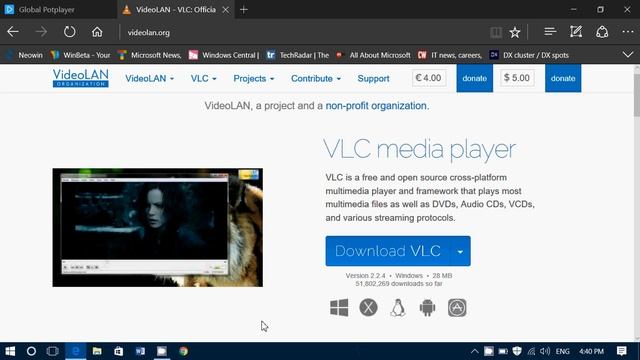Open the IT news, careers favorite

click(450, 55)
